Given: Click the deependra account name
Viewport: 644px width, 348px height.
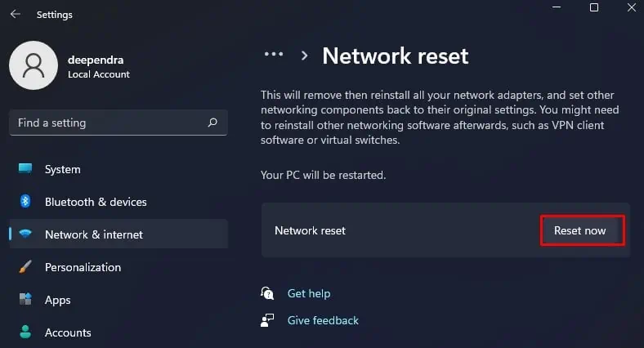Looking at the screenshot, I should pos(96,59).
